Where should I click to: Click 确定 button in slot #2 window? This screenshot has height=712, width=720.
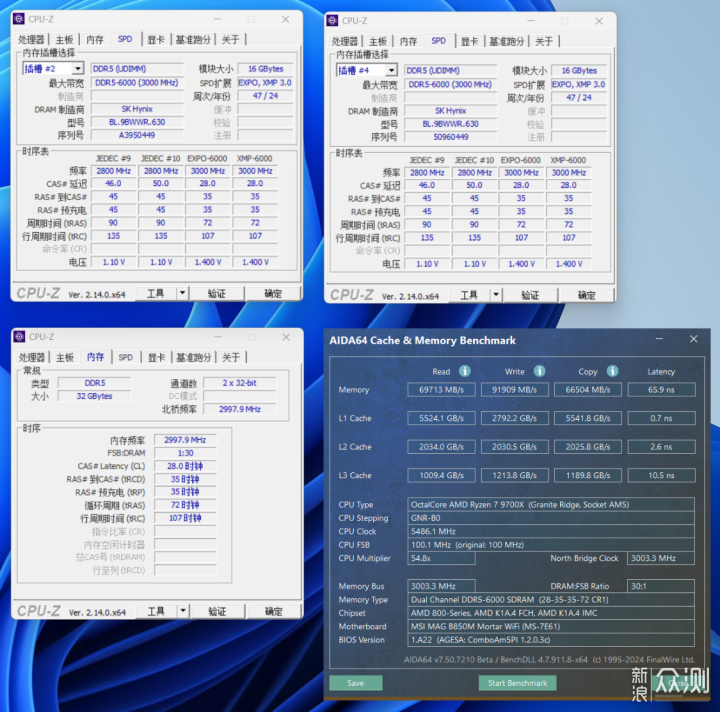click(273, 293)
